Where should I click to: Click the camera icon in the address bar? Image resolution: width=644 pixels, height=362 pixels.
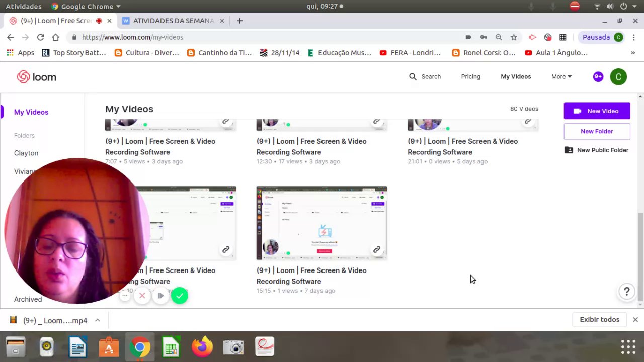tap(468, 37)
